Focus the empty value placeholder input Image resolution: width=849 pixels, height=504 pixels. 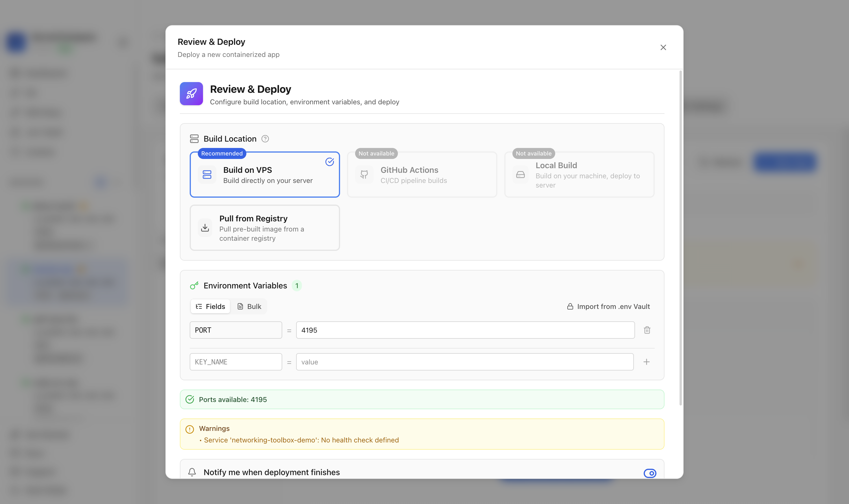[x=464, y=362]
